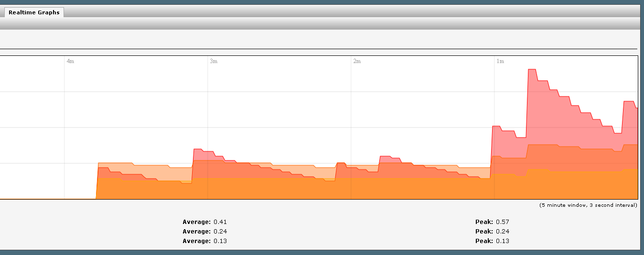
Task: Click the '5 minute window, 3 second interval' note
Action: (x=589, y=205)
